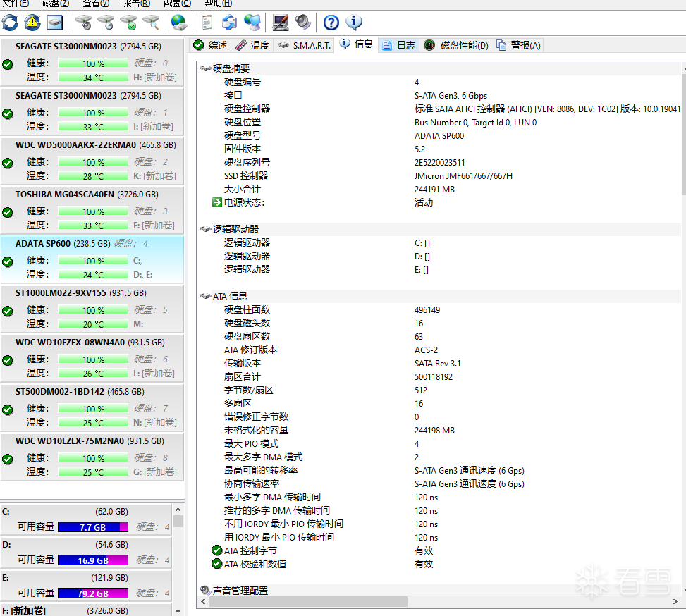The image size is (686, 616).
Task: Click the blue info bubble toolbar icon
Action: (353, 23)
